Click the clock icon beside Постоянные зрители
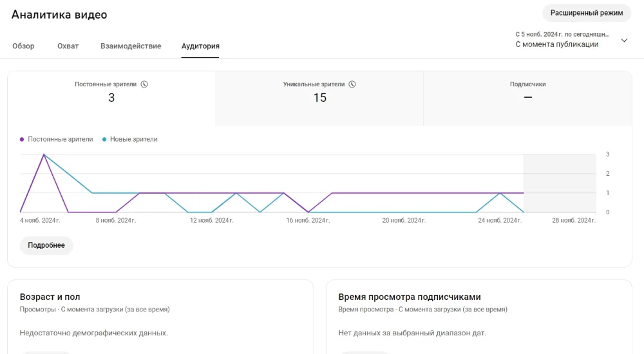 (x=144, y=84)
